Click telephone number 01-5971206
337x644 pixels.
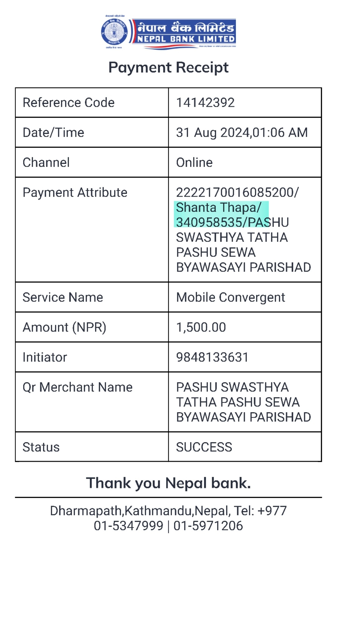point(208,526)
